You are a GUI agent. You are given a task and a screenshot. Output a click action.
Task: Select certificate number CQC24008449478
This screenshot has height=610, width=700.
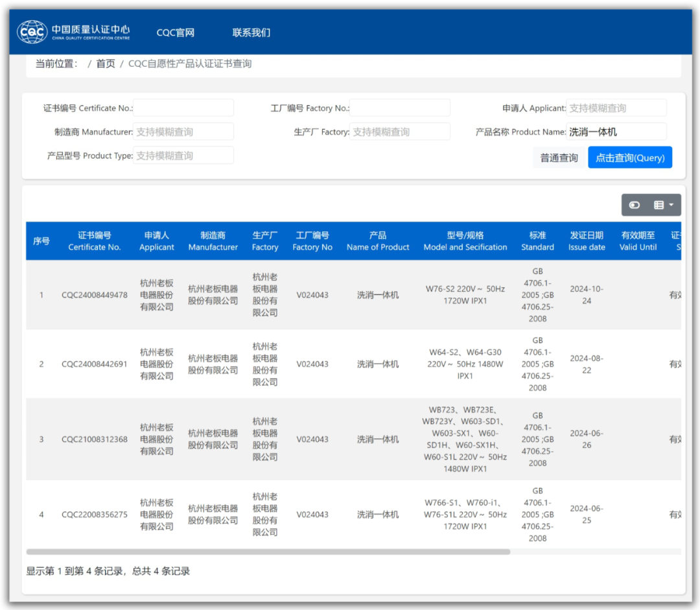(x=94, y=295)
